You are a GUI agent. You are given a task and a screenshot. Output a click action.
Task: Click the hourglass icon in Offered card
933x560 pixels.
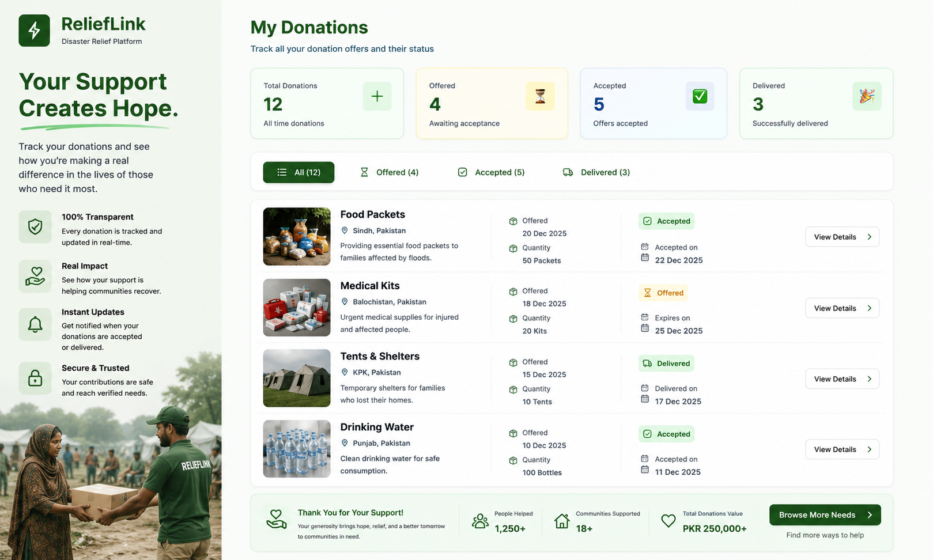[x=540, y=96]
